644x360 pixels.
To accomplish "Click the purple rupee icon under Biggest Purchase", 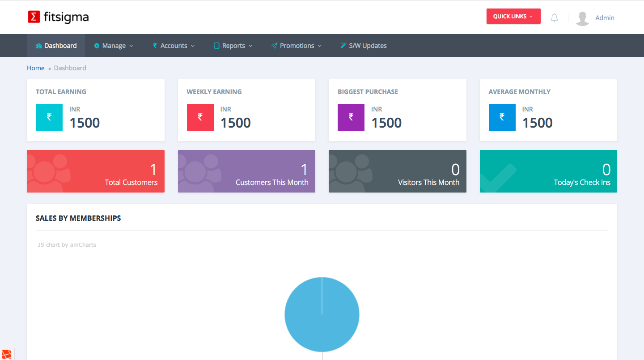I will pyautogui.click(x=351, y=117).
